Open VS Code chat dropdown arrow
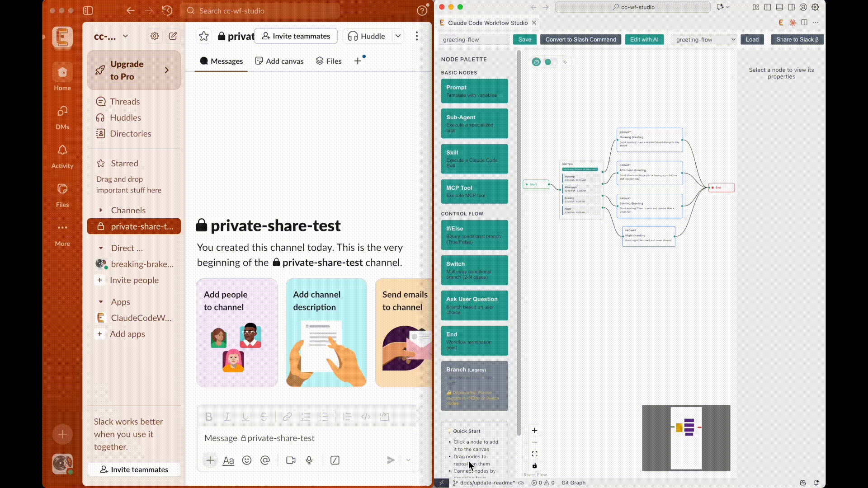This screenshot has height=488, width=868. point(727,7)
